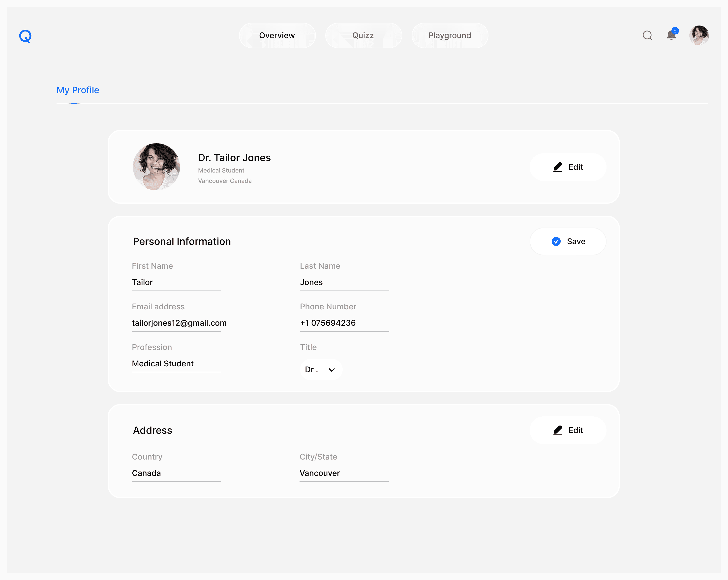Edit the Address section
This screenshot has width=728, height=580.
click(568, 430)
